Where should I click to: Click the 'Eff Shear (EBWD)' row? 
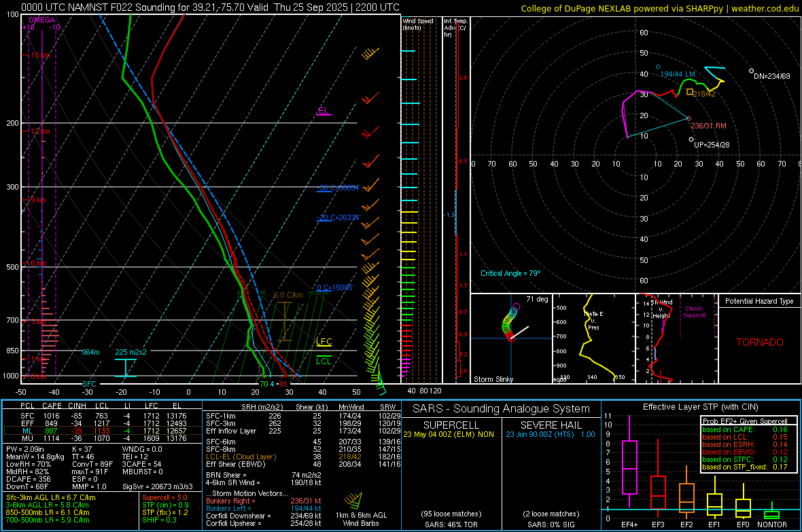coord(303,465)
